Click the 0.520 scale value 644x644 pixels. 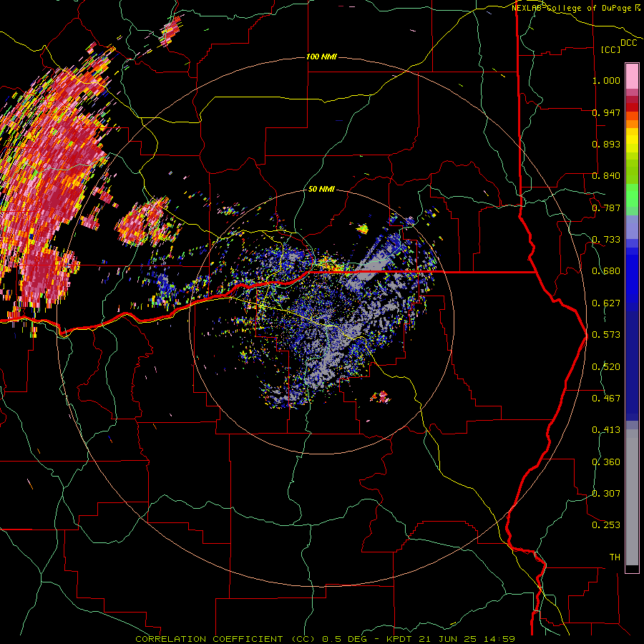pyautogui.click(x=606, y=367)
